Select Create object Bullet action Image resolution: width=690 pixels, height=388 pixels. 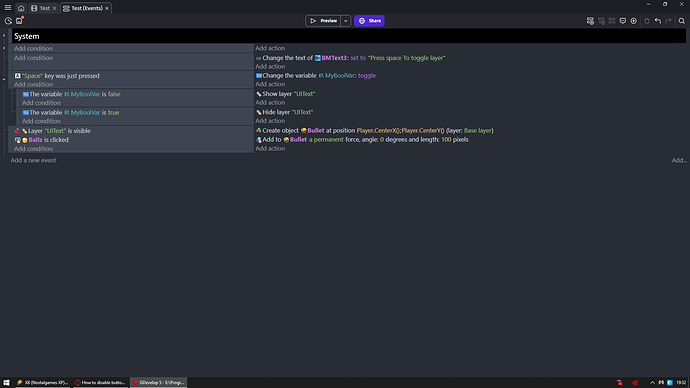(x=374, y=131)
